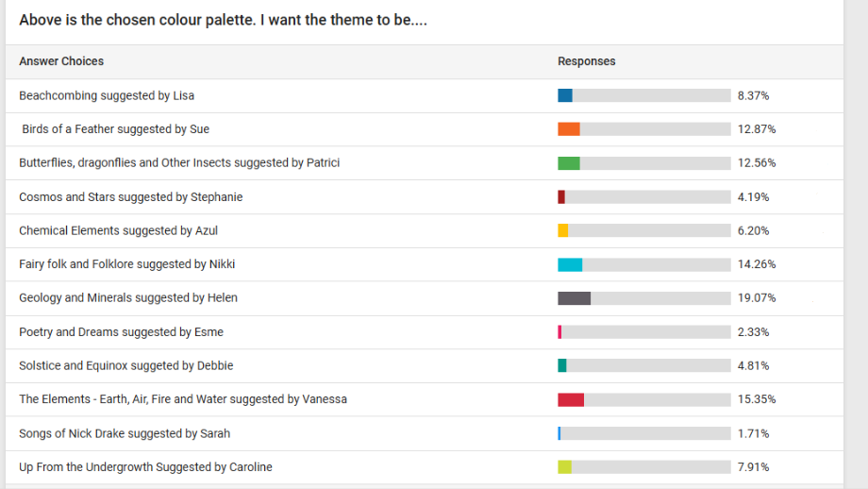Screen dimensions: 868x489
Task: Click the red The Elements response bar
Action: coord(571,399)
